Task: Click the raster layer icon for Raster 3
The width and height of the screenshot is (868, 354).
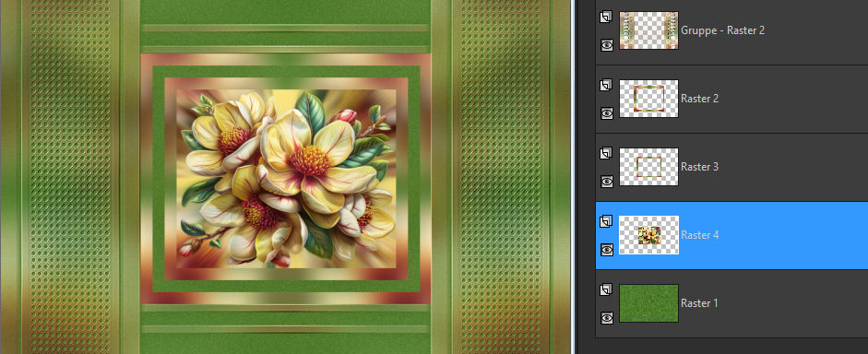Action: 606,153
